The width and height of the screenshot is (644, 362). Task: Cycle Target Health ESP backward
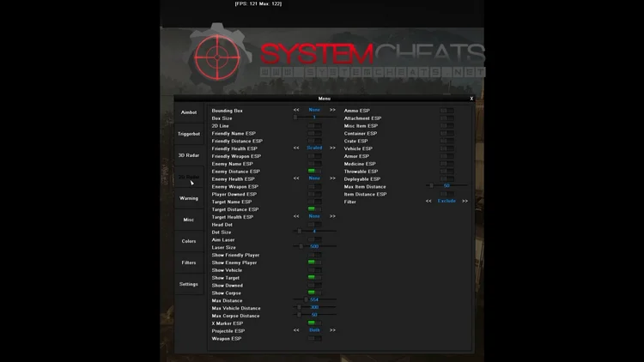tap(296, 216)
